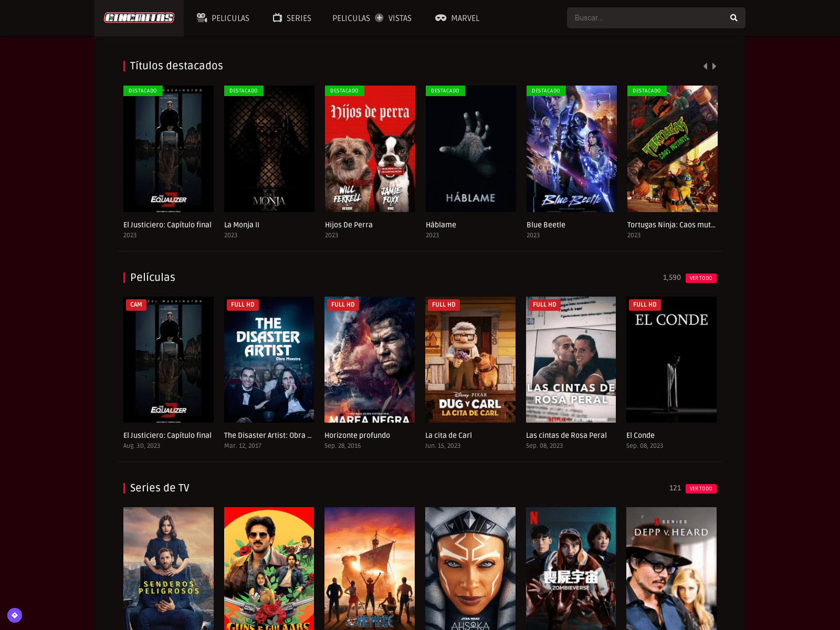Click the 'Tortugas Ninja: Caos mut...' title

671,225
